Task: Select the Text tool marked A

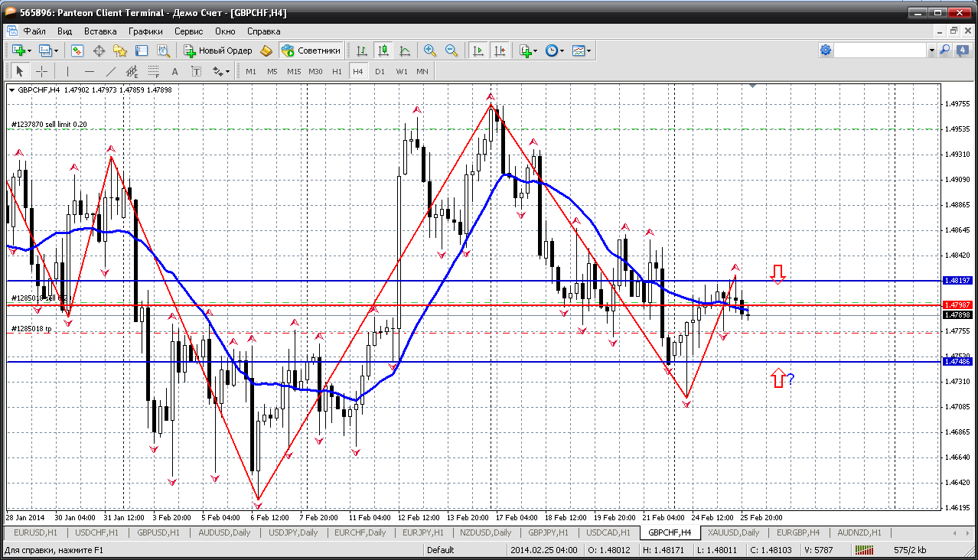Action: point(174,71)
